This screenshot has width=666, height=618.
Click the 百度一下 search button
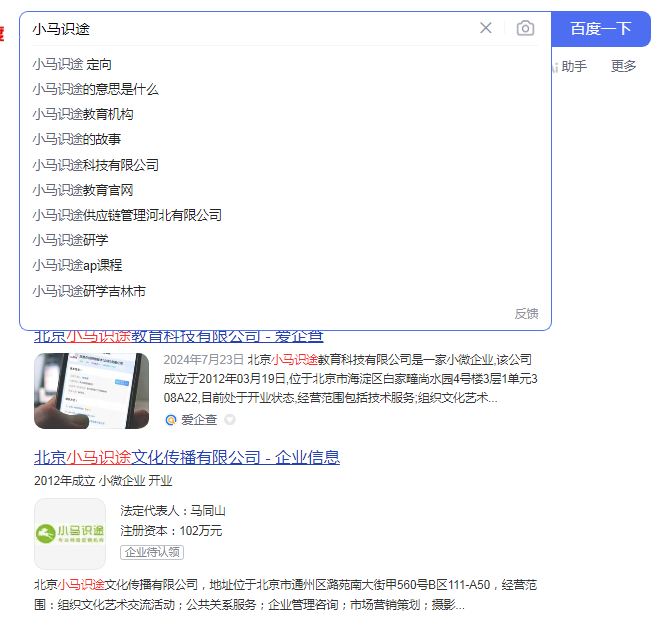click(601, 29)
